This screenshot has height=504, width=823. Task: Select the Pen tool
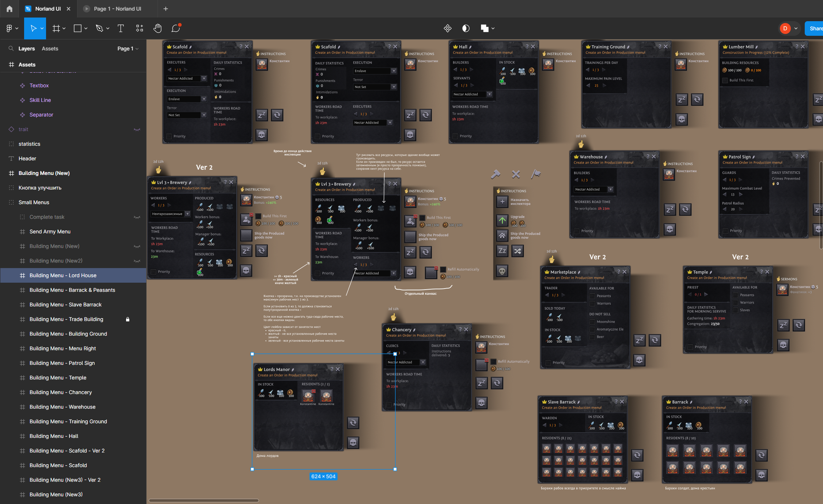[x=99, y=28]
